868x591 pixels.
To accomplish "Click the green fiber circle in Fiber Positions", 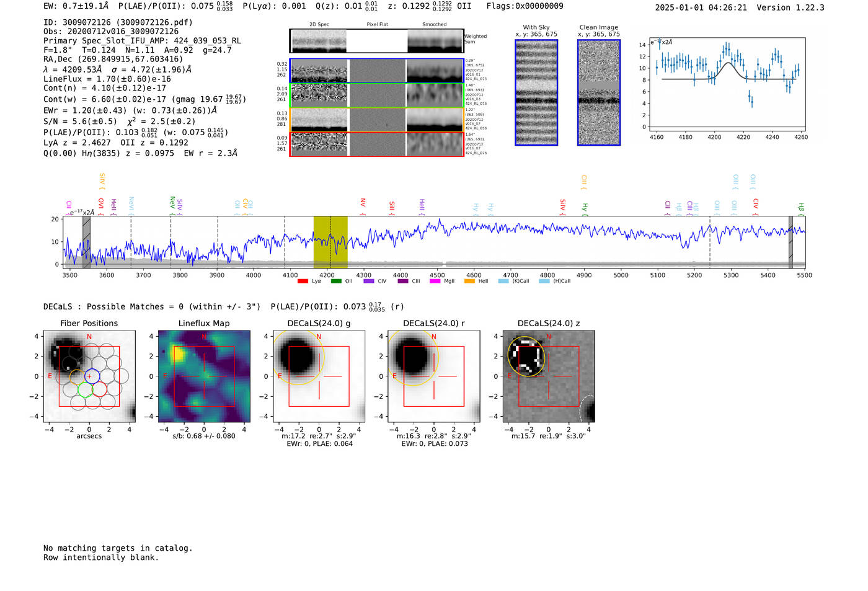I will click(x=86, y=389).
